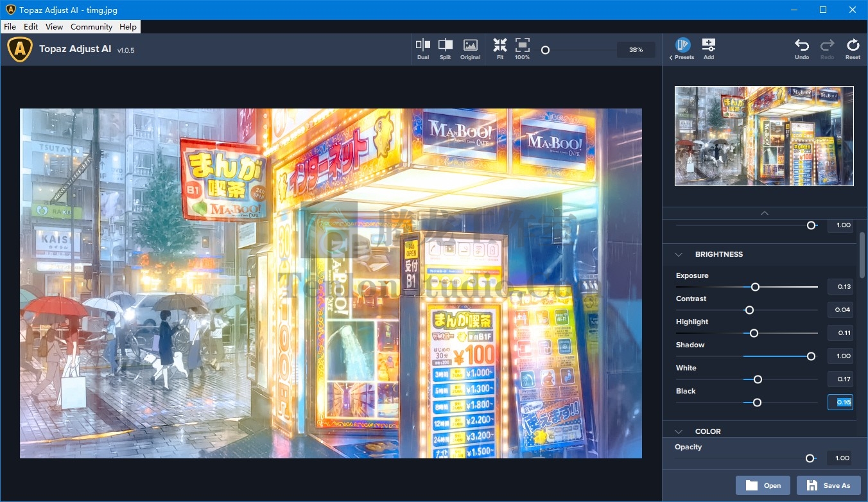This screenshot has width=868, height=502.
Task: Click the Black label
Action: pos(686,391)
